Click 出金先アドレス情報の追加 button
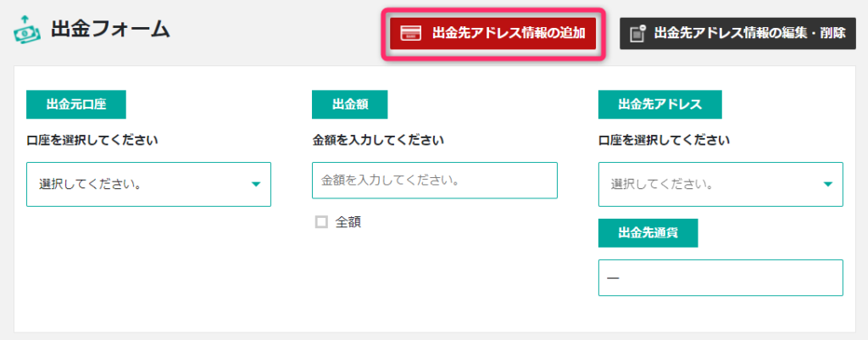The width and height of the screenshot is (868, 340). 492,33
